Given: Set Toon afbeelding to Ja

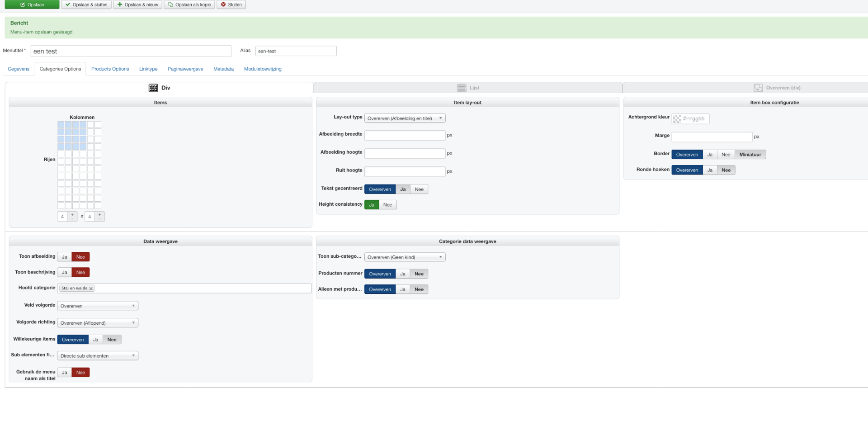Looking at the screenshot, I should [x=65, y=257].
